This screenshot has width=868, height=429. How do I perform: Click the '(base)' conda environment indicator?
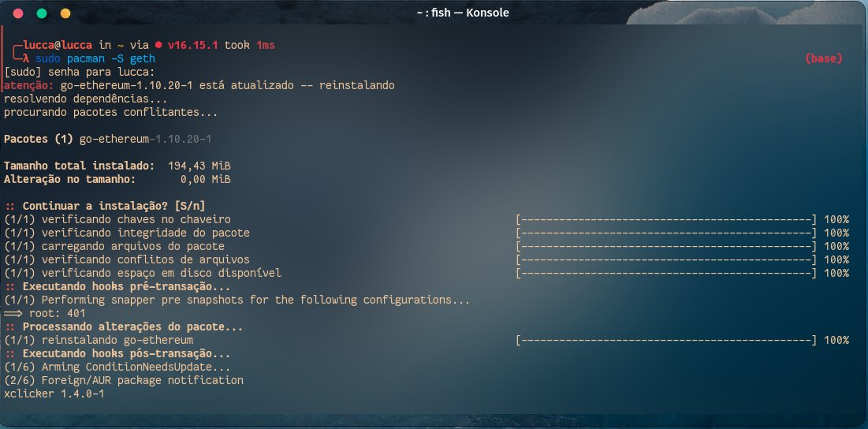824,58
